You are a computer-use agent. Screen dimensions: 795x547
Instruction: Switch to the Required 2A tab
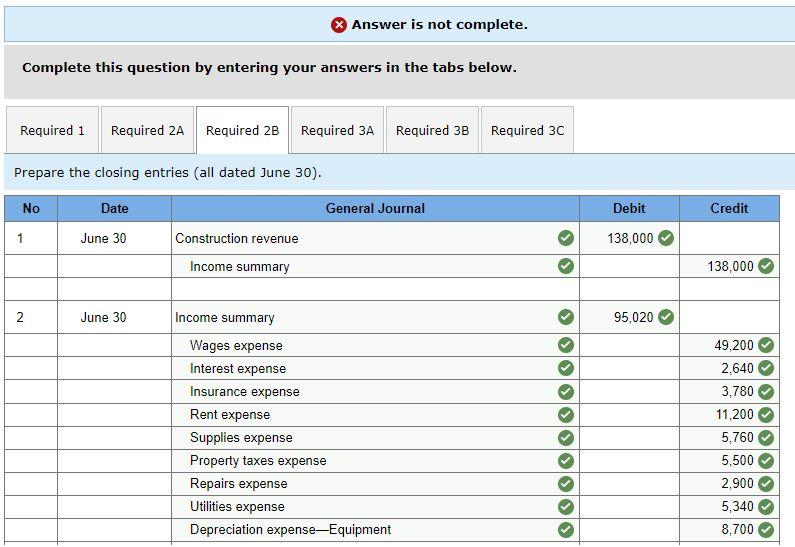[147, 130]
